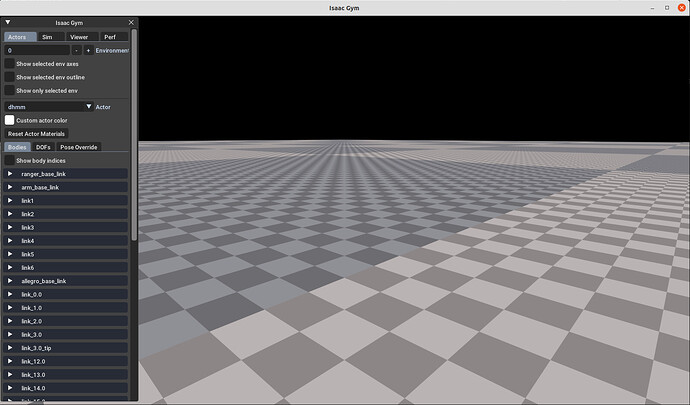Screen dimensions: 690x405
Task: Toggle Show only selected env
Action: [x=9, y=90]
